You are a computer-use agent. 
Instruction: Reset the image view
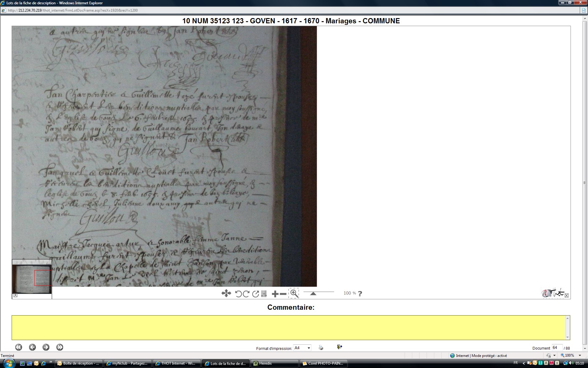point(255,294)
